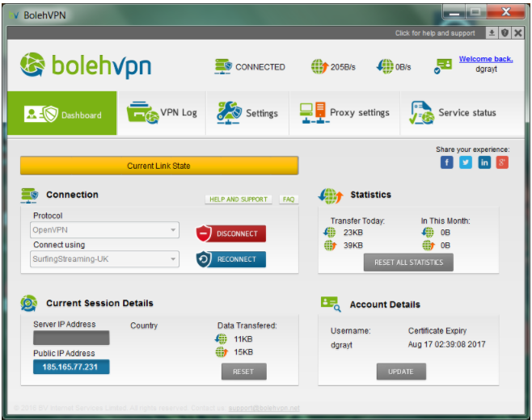Expand the Connect using server dropdown
Image resolution: width=532 pixels, height=420 pixels.
(104, 259)
